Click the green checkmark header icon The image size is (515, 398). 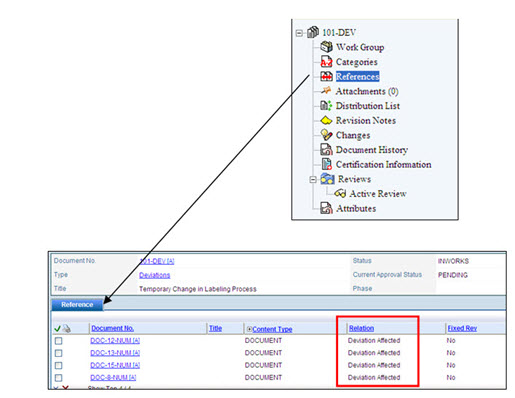pos(57,329)
